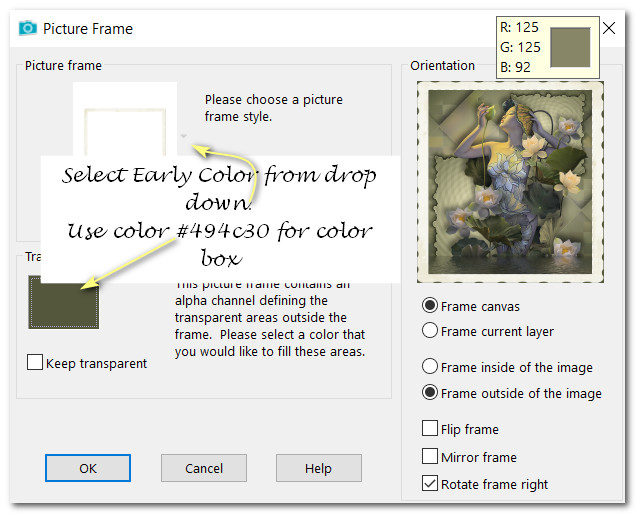The height and width of the screenshot is (514, 636).
Task: Uncheck Rotate frame right
Action: click(430, 484)
